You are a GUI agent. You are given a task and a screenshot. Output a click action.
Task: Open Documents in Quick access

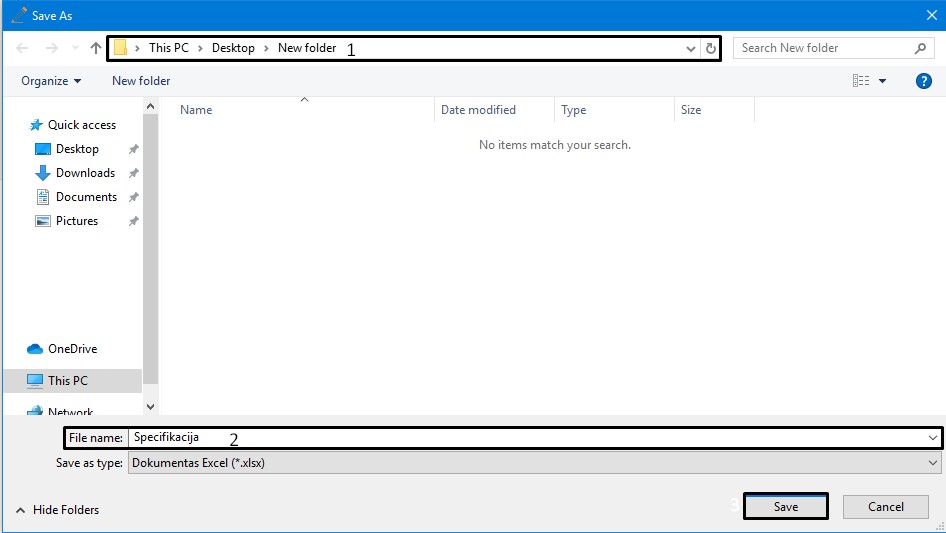(x=86, y=197)
